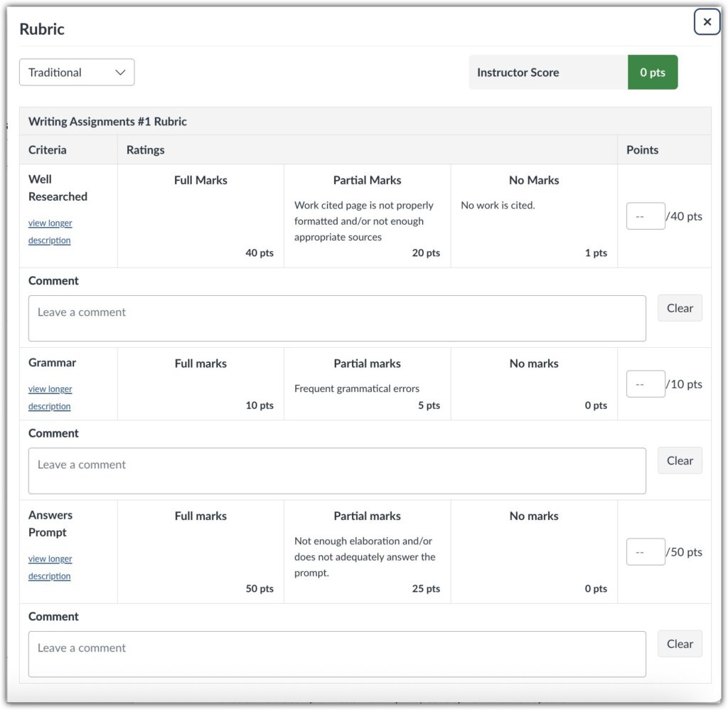Select Full marks 10 pts for Grammar

(200, 383)
